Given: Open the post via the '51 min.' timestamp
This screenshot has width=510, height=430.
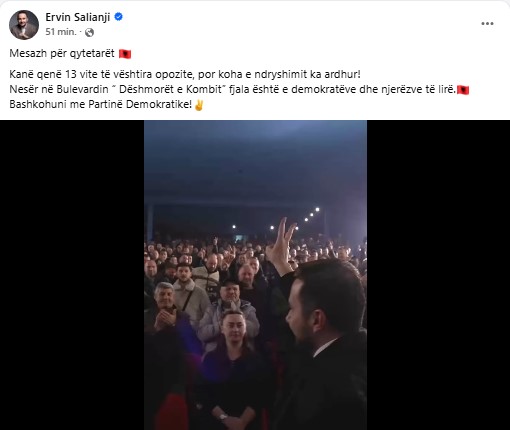Looking at the screenshot, I should click(61, 32).
